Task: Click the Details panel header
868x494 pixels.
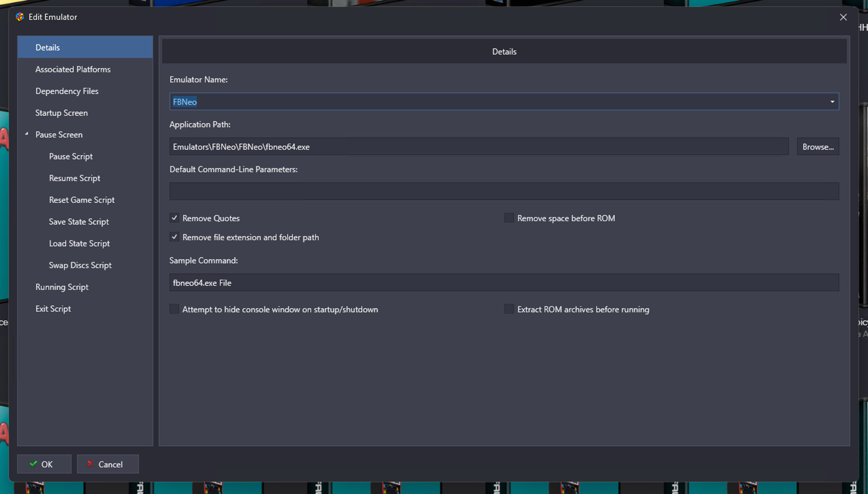Action: (504, 51)
